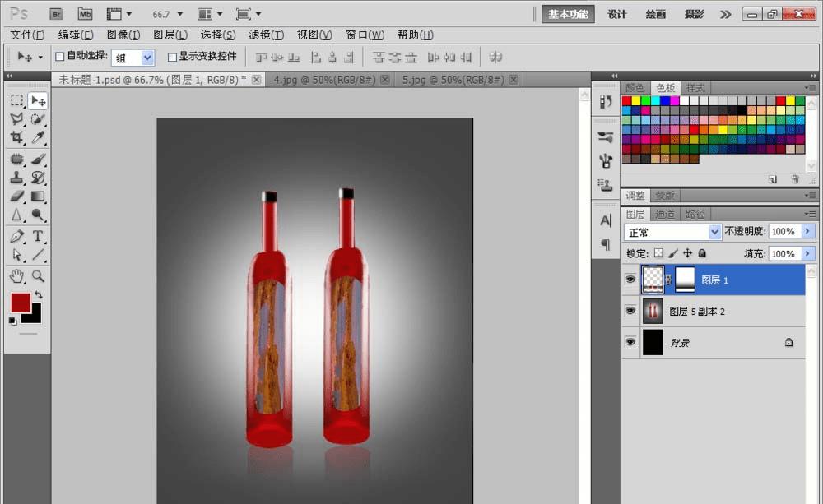823x504 pixels.
Task: Open the 滤镜(T) menu
Action: pyautogui.click(x=267, y=35)
